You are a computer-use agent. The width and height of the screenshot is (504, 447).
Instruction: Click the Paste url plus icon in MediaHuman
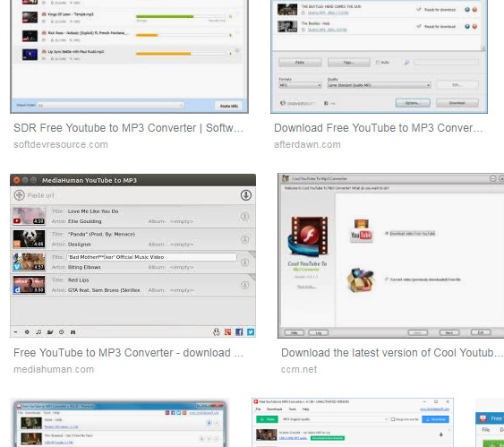(x=20, y=195)
